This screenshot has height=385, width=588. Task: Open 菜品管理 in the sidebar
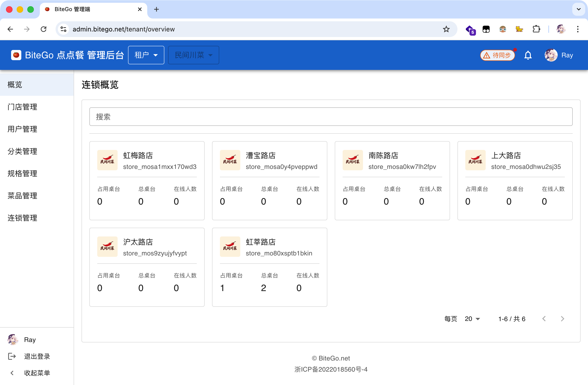tap(37, 196)
